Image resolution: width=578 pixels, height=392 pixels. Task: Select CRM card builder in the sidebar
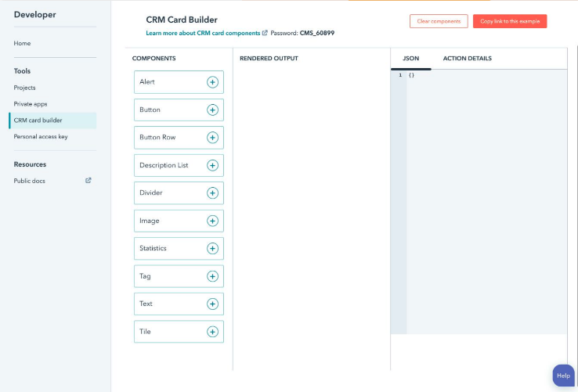pos(52,120)
